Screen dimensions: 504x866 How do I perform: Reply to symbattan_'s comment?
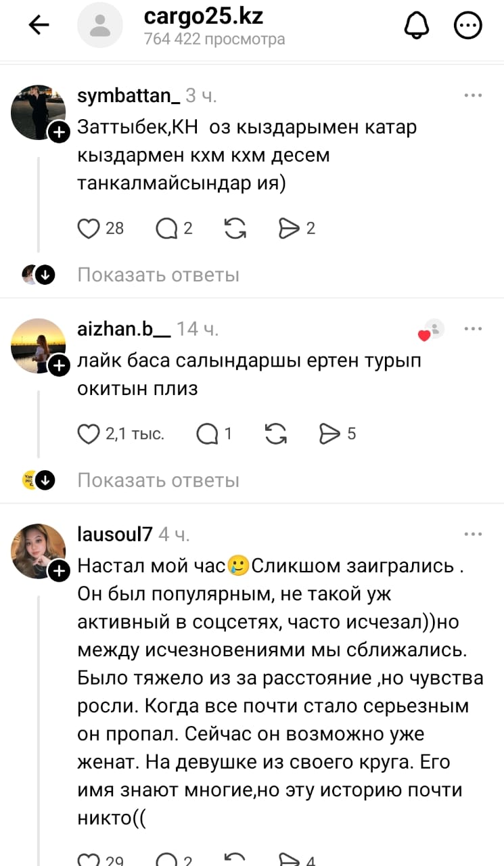pos(166,229)
